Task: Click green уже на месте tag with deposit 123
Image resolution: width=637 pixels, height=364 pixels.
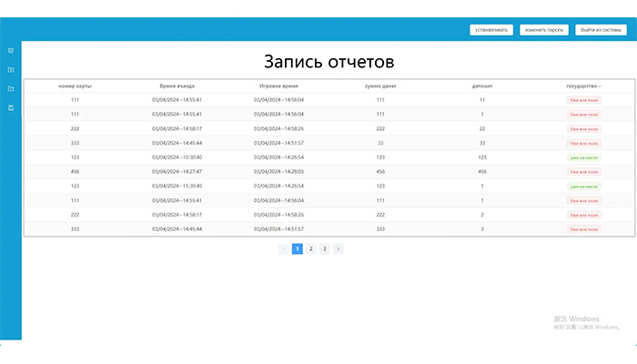Action: pyautogui.click(x=584, y=157)
